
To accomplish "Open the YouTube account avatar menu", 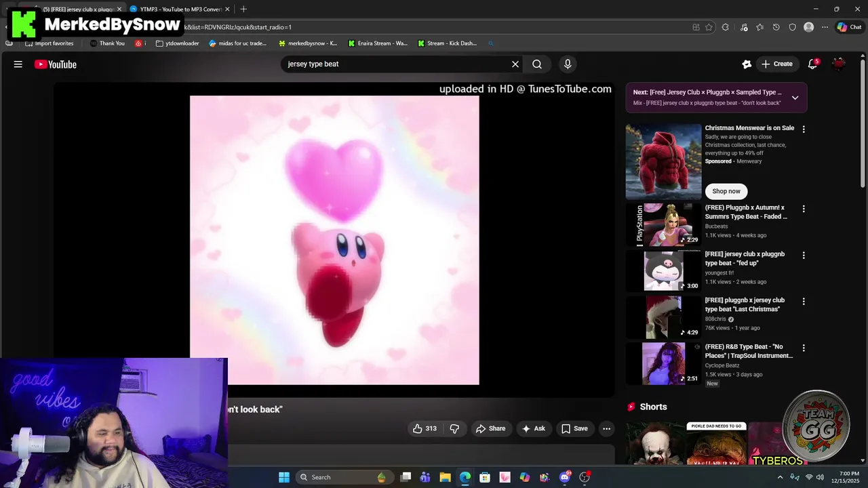I will point(840,64).
